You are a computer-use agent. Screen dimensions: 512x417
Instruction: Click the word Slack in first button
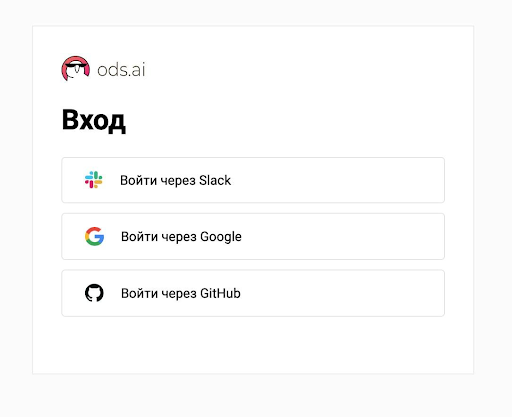point(215,180)
